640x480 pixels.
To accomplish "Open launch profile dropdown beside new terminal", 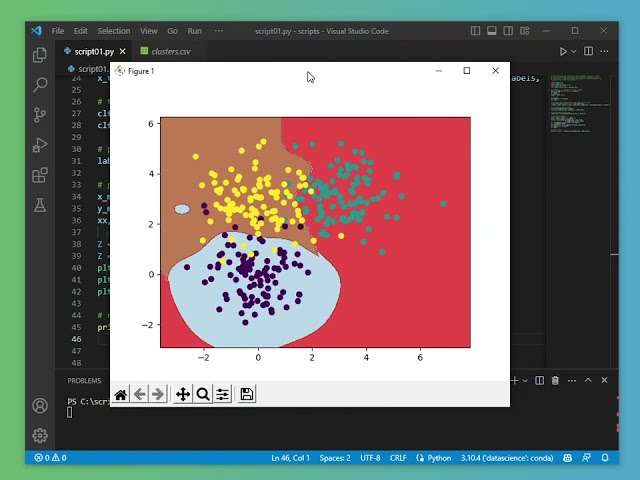I will tap(525, 380).
